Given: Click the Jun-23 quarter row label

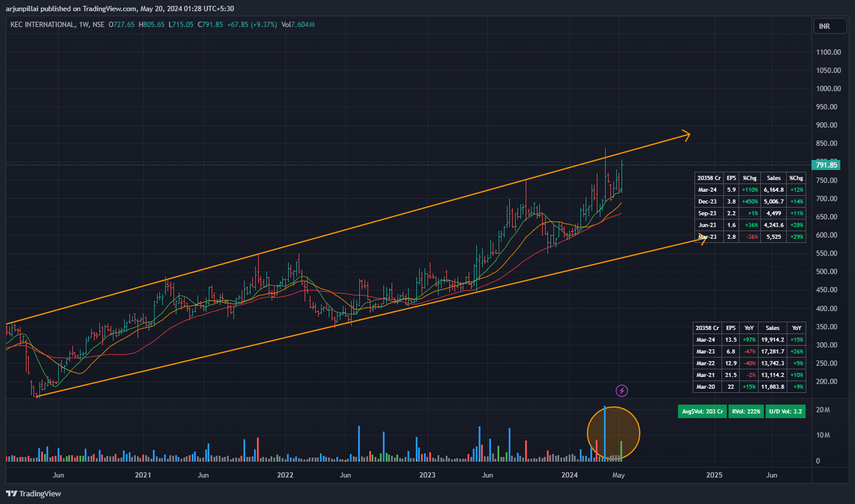Looking at the screenshot, I should pyautogui.click(x=707, y=225).
